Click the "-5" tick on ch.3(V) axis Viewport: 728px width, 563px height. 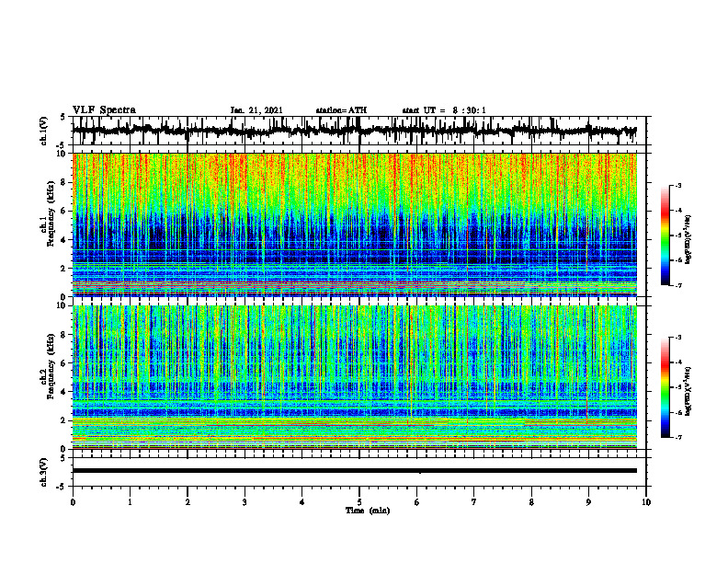point(63,487)
